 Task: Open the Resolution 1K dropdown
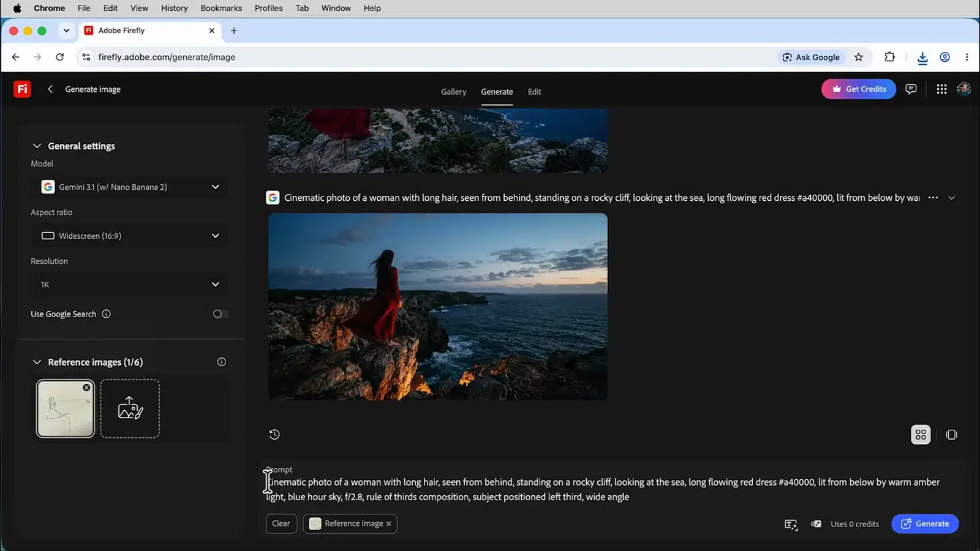click(x=129, y=285)
